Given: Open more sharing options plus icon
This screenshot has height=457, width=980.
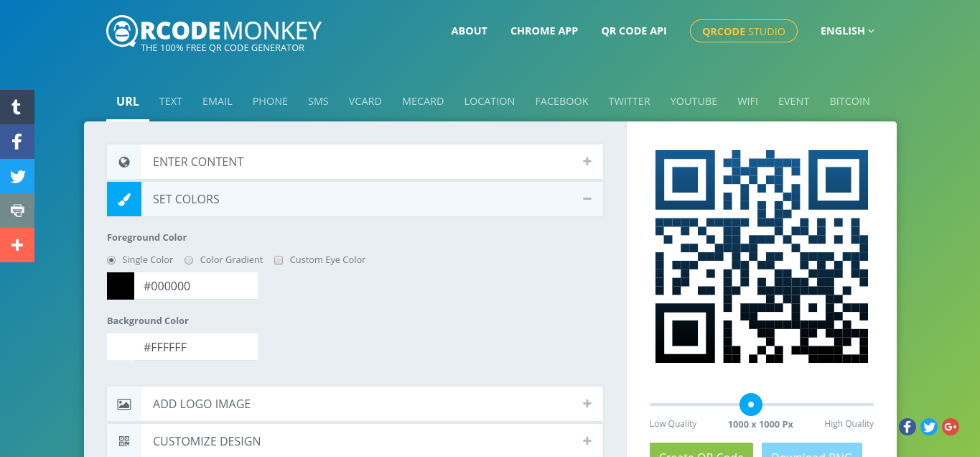Looking at the screenshot, I should click(x=17, y=245).
